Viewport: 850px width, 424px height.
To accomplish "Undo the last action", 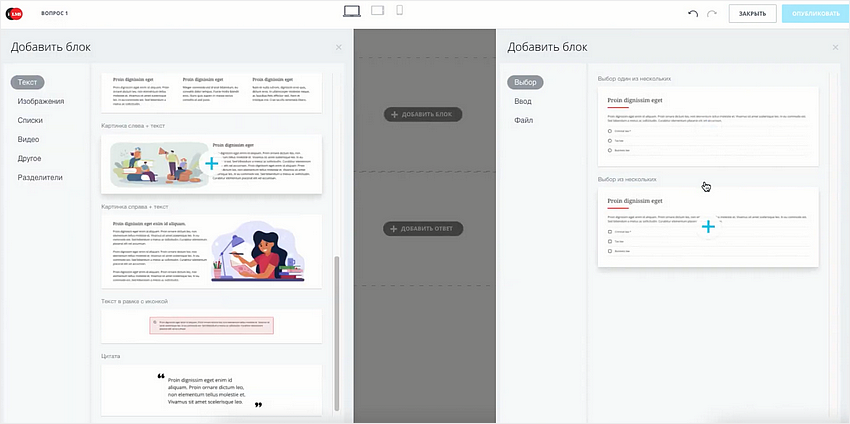I will 693,14.
